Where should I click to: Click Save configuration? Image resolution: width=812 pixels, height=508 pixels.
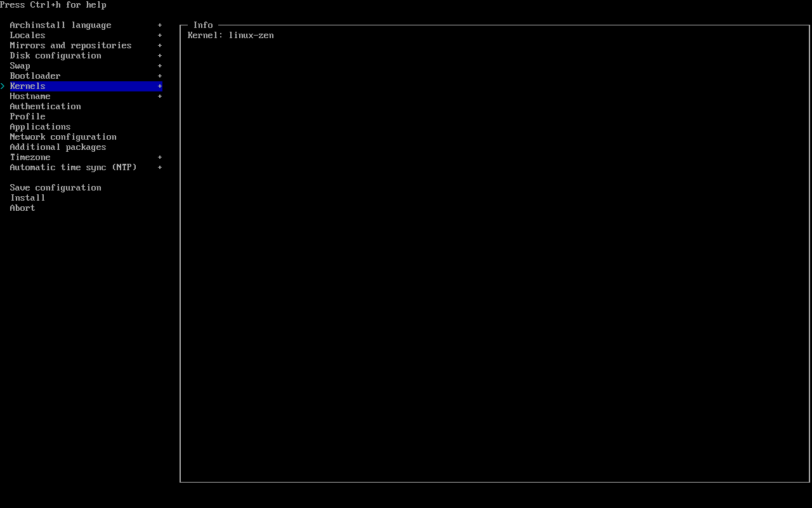click(55, 188)
